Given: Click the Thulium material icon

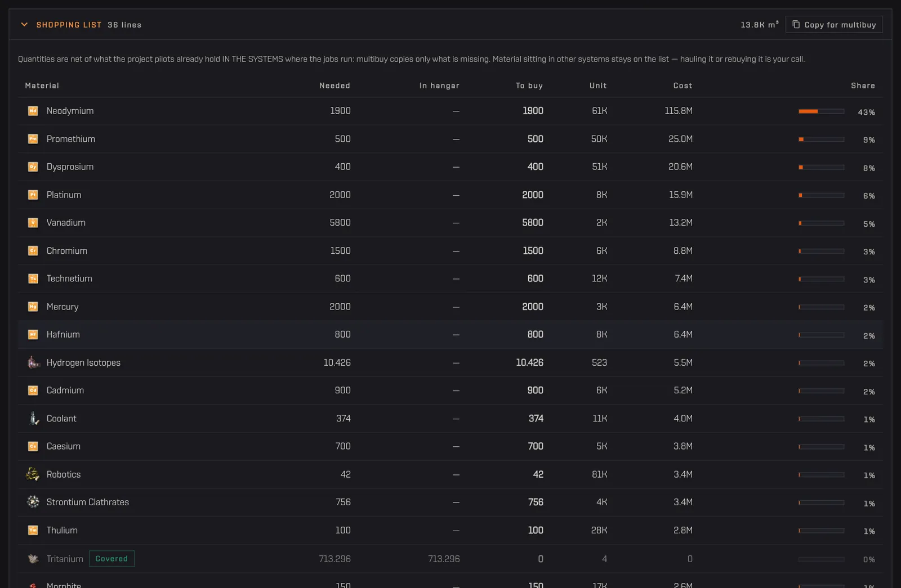Looking at the screenshot, I should click(x=33, y=530).
